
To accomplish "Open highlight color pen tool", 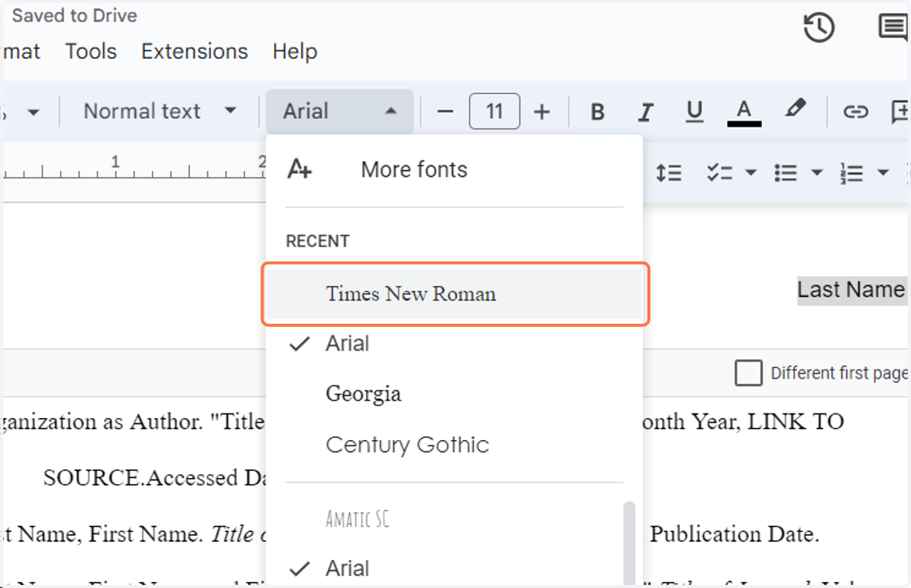I will (795, 109).
